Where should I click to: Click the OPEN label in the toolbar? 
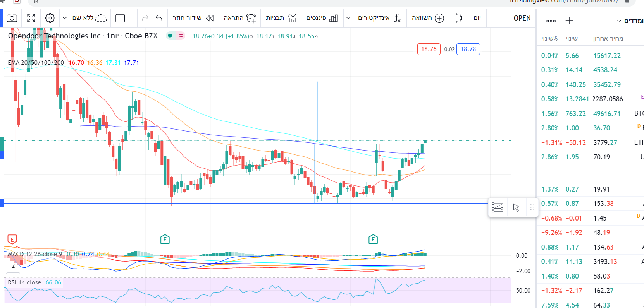point(522,18)
